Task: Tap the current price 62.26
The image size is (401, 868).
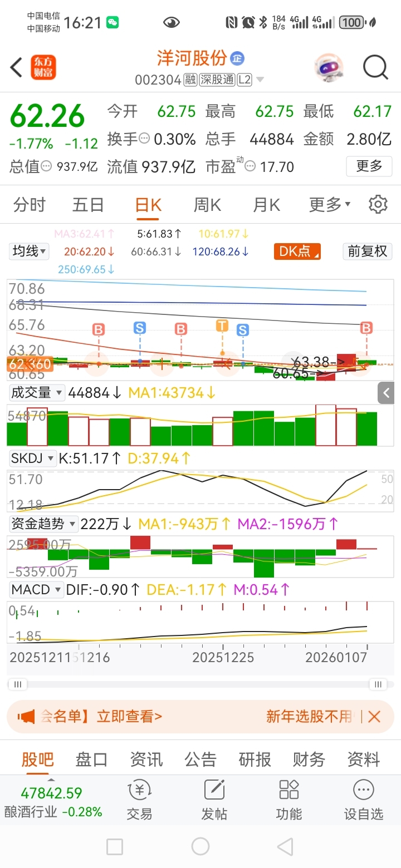Action: coord(48,116)
